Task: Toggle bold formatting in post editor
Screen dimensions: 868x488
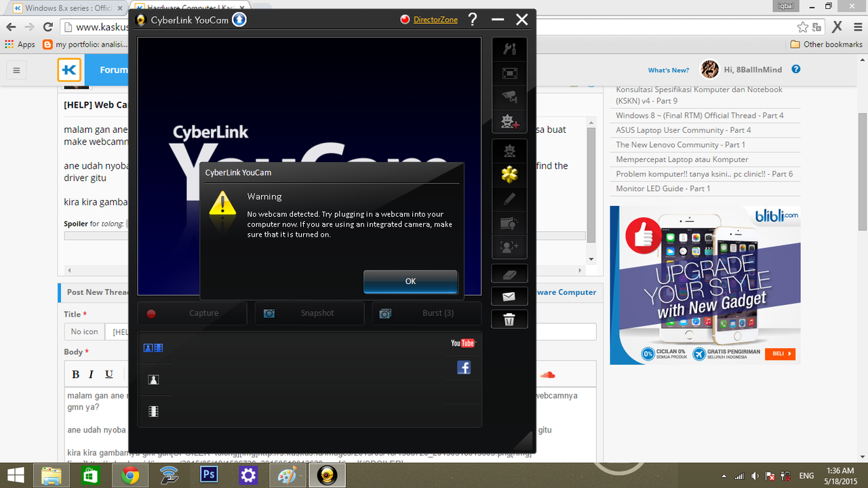Action: (x=75, y=374)
